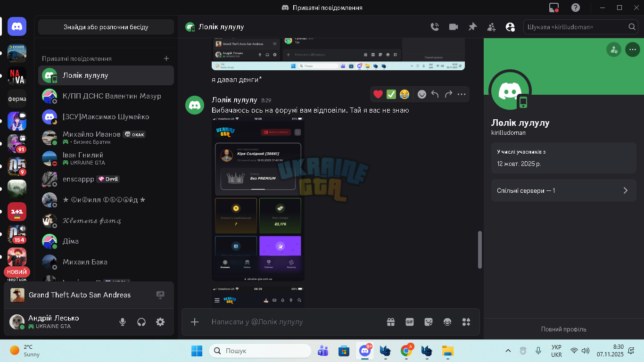Open the gift Nitro icon
This screenshot has width=644, height=362.
pyautogui.click(x=391, y=322)
